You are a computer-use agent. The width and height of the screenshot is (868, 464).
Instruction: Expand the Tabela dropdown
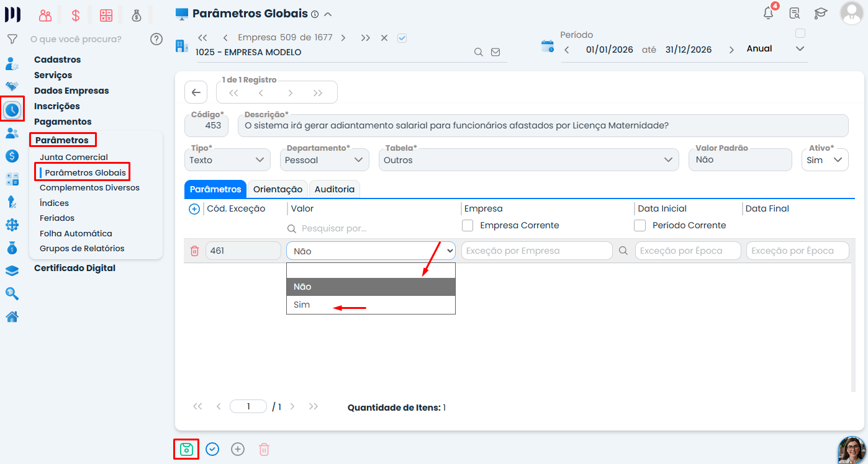(529, 160)
